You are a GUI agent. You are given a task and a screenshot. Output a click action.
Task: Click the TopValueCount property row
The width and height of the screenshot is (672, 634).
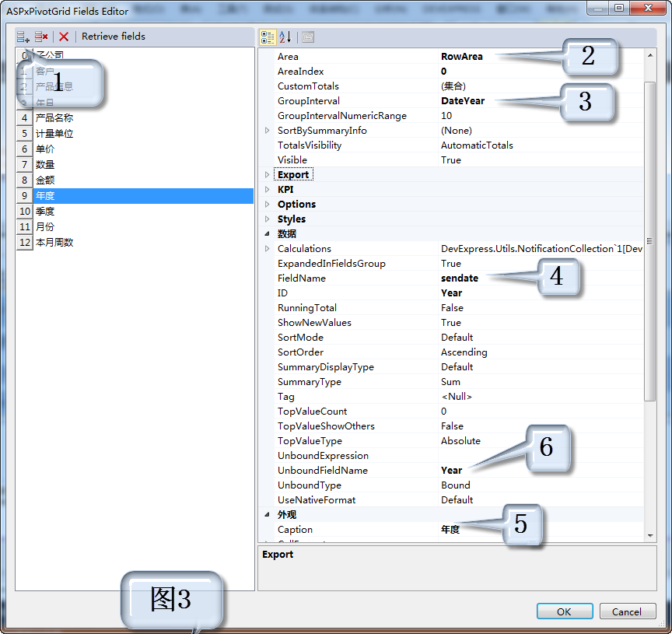click(459, 411)
